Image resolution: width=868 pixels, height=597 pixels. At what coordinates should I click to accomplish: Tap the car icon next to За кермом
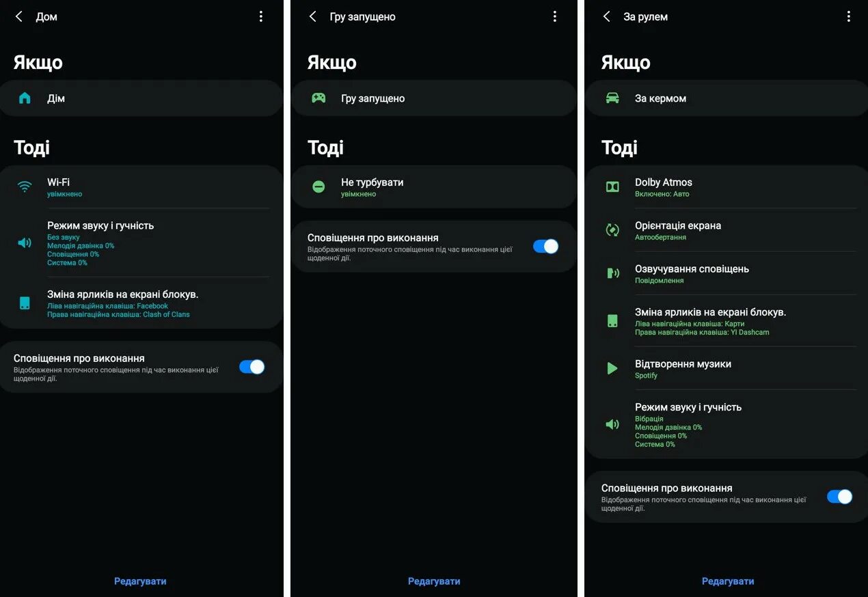(x=612, y=98)
